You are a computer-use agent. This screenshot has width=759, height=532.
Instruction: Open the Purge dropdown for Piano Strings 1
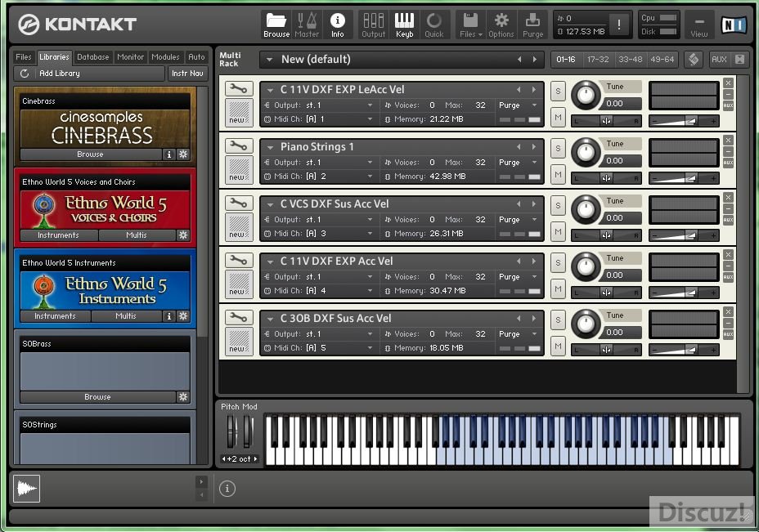click(x=534, y=163)
